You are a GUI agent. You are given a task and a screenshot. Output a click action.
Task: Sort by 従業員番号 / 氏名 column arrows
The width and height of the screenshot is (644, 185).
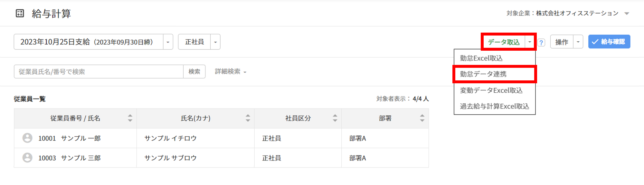[x=130, y=118]
